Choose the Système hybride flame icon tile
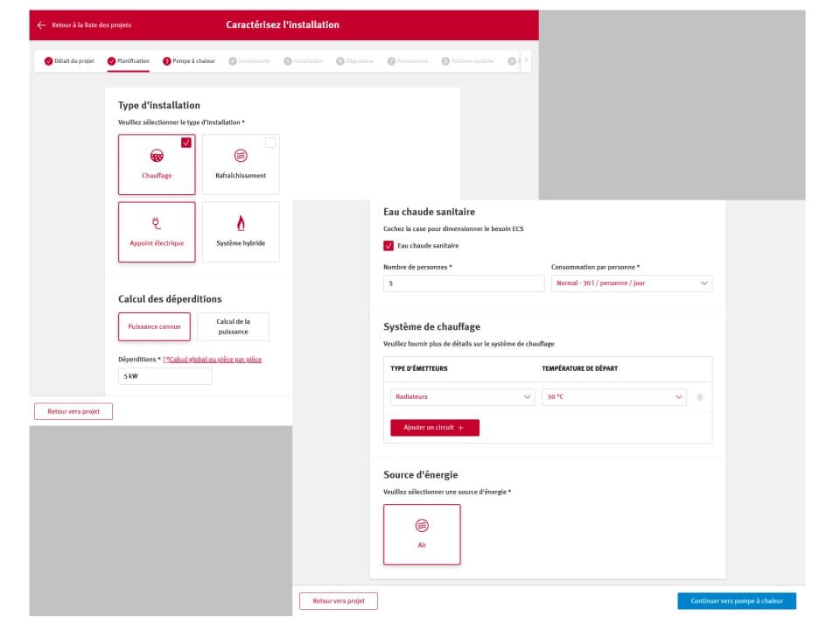Viewport: 840px width, 630px height. (241, 223)
